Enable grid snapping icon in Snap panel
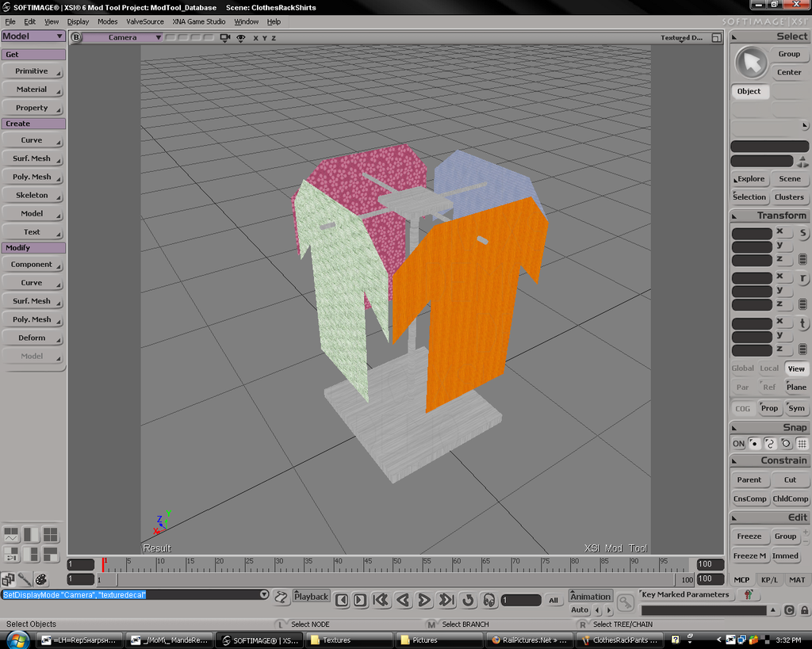Image resolution: width=812 pixels, height=649 pixels. point(802,444)
